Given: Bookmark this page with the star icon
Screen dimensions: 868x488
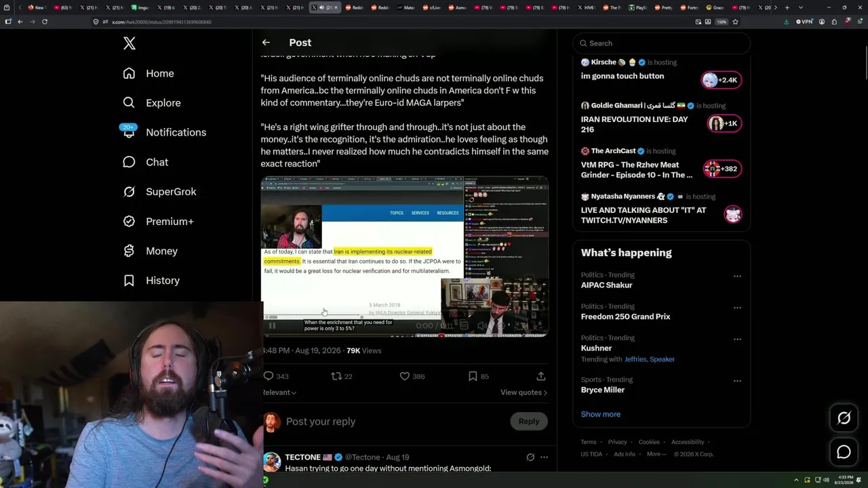Looking at the screenshot, I should click(735, 22).
